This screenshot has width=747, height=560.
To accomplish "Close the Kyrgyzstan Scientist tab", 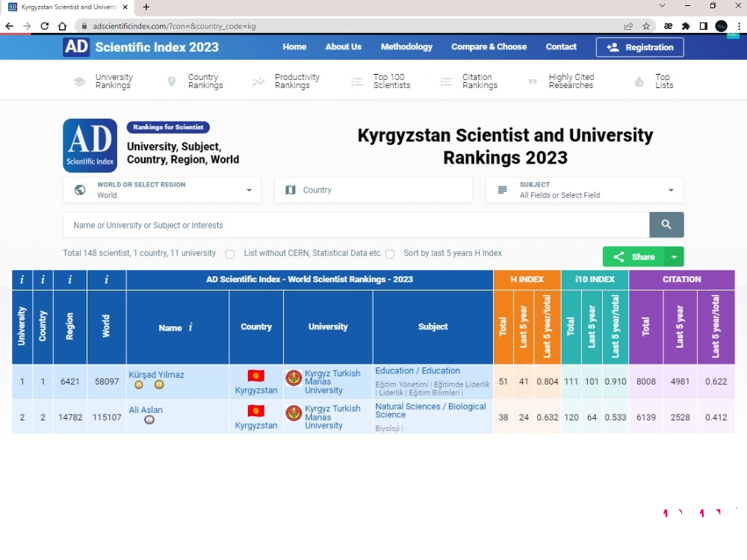I will tap(125, 7).
